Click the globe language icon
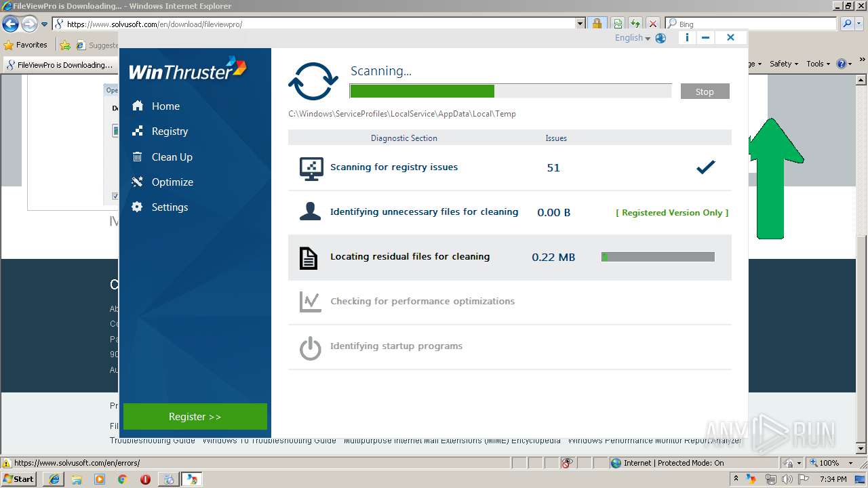 click(x=660, y=38)
